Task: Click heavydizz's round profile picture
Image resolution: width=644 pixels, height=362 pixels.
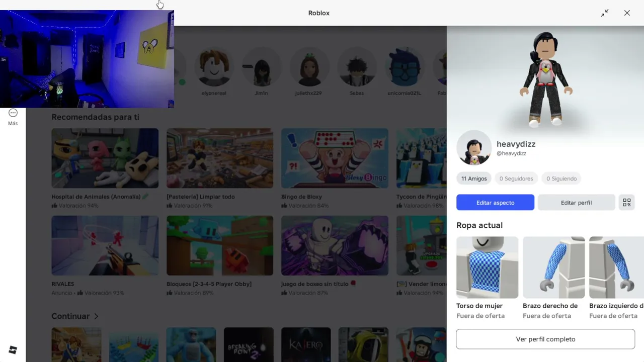Action: click(474, 148)
